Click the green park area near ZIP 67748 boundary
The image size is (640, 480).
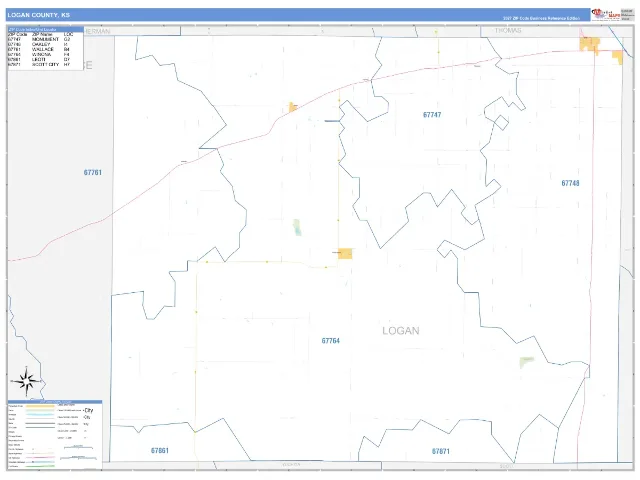point(526,362)
